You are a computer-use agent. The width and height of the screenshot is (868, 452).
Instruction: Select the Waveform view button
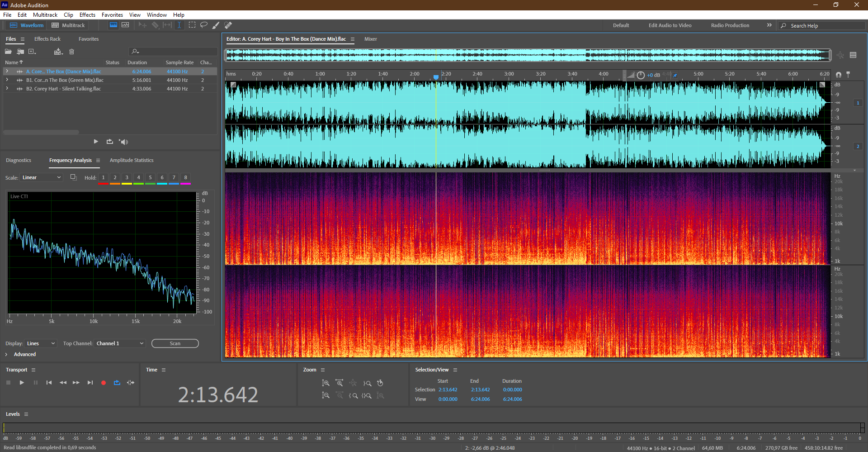27,25
